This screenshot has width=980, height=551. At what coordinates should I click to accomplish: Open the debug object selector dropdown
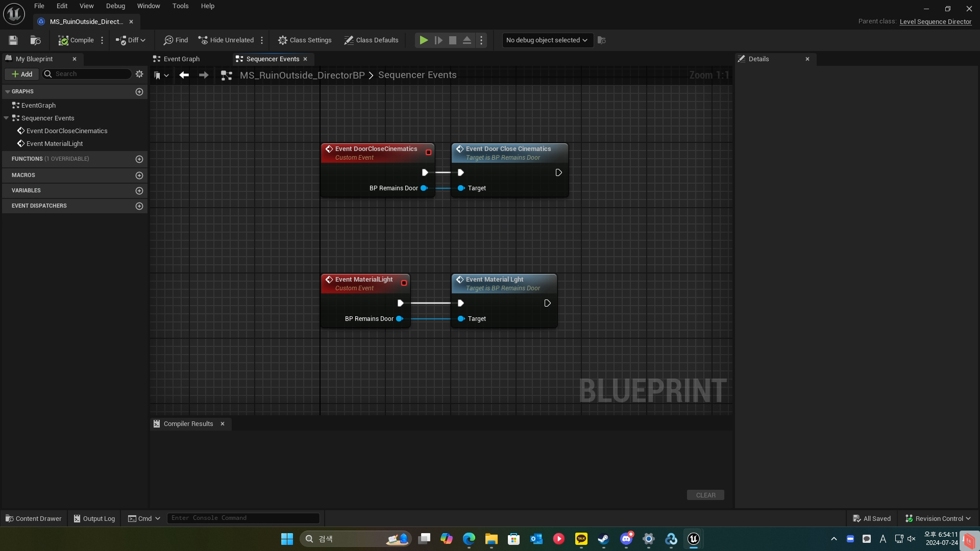547,40
